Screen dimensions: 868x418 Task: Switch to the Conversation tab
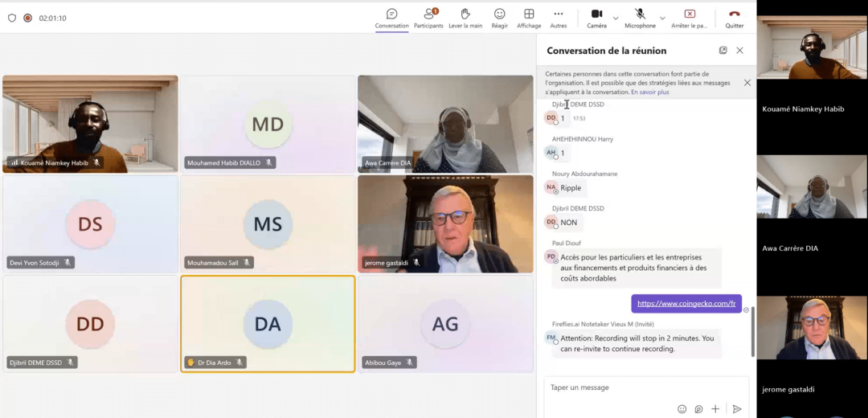tap(391, 18)
